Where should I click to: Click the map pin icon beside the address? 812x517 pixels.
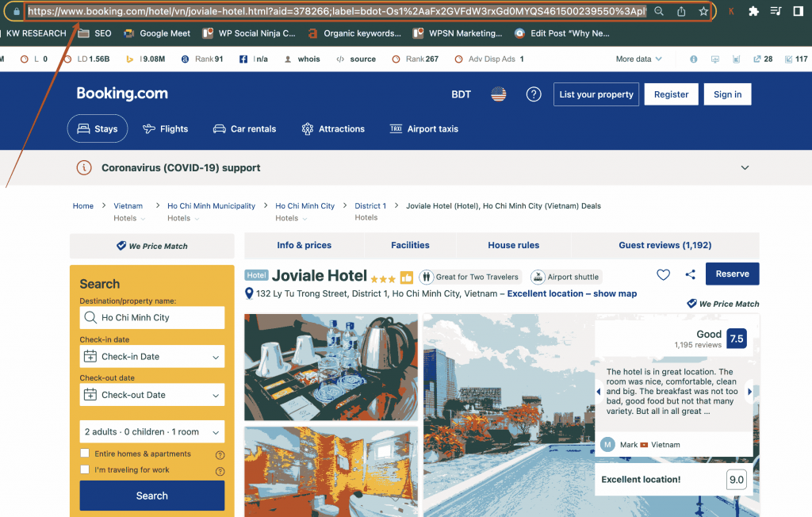(x=249, y=293)
